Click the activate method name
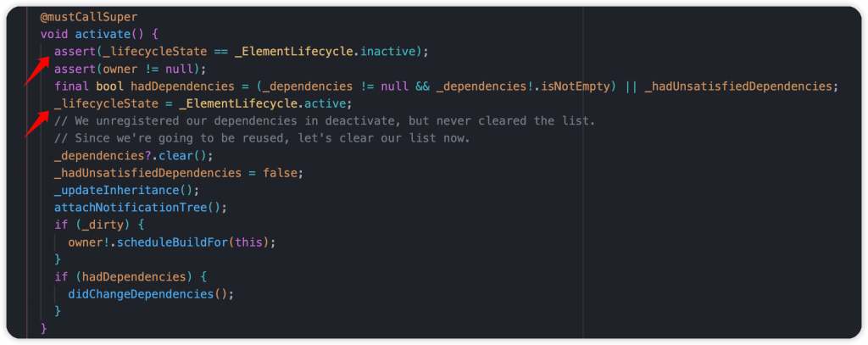This screenshot has height=345, width=868. [x=103, y=35]
